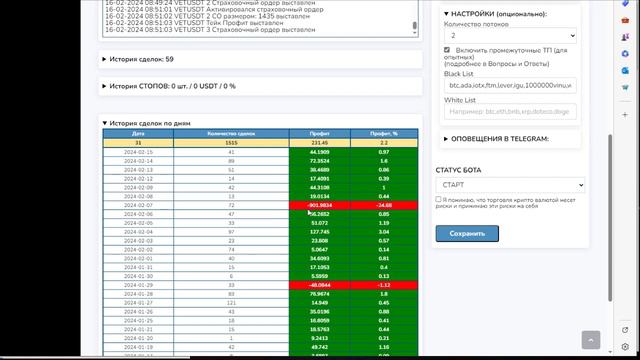Click the date cell 2024-02-06
This screenshot has width=640, height=360.
(x=138, y=214)
